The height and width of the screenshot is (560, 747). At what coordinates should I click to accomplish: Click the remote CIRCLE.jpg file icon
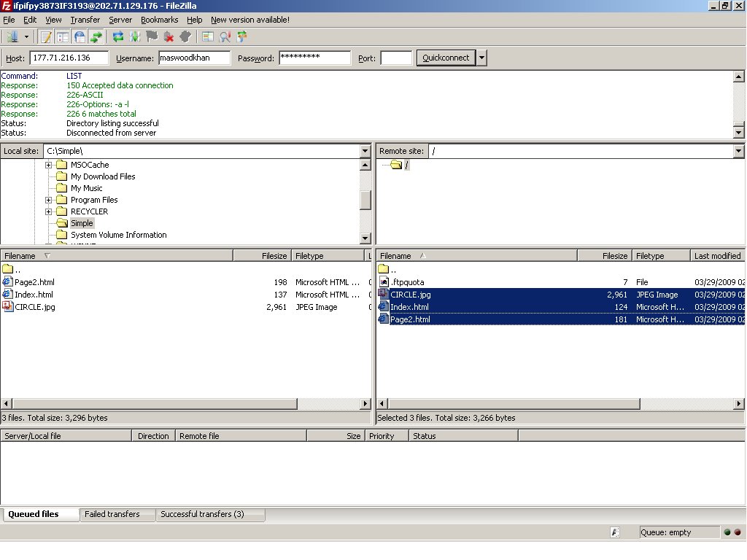tap(384, 295)
